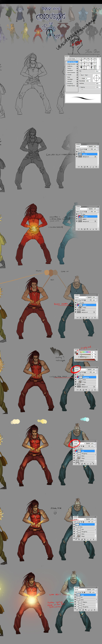
Task: Click new group folder icon in Layer 3 highlighted panel
Action: [x=90, y=167]
